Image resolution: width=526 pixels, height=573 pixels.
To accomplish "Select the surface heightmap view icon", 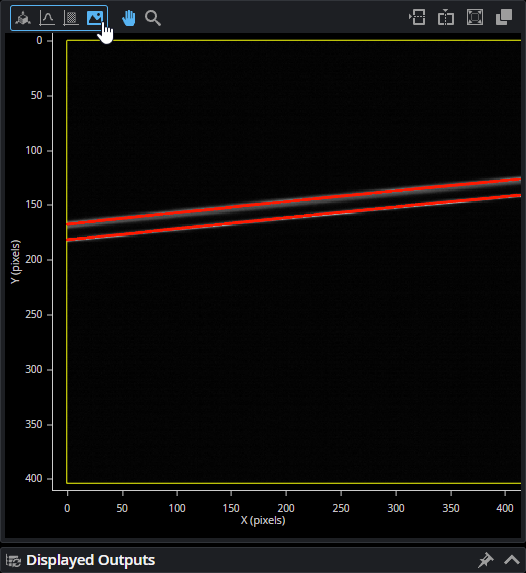I will point(71,18).
